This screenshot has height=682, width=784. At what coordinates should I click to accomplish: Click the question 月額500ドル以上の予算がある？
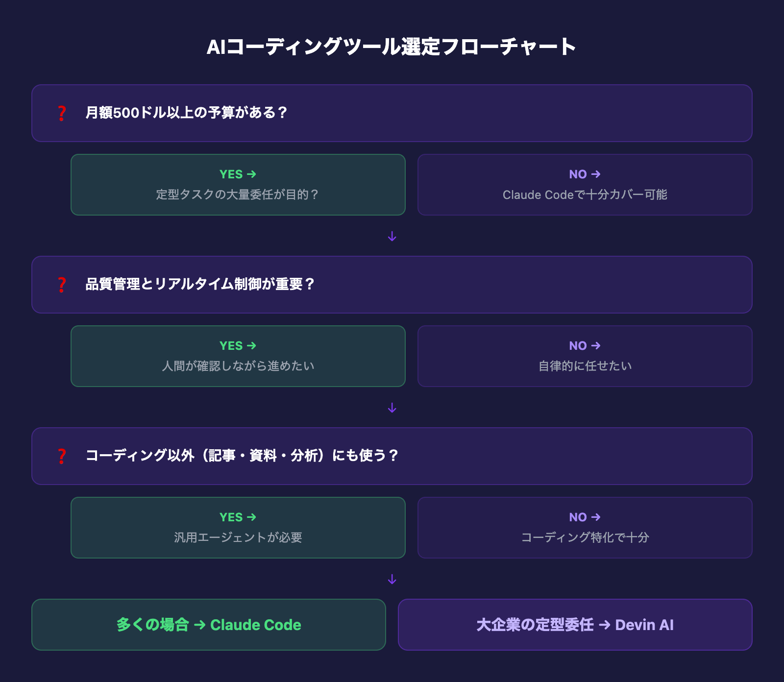point(187,113)
